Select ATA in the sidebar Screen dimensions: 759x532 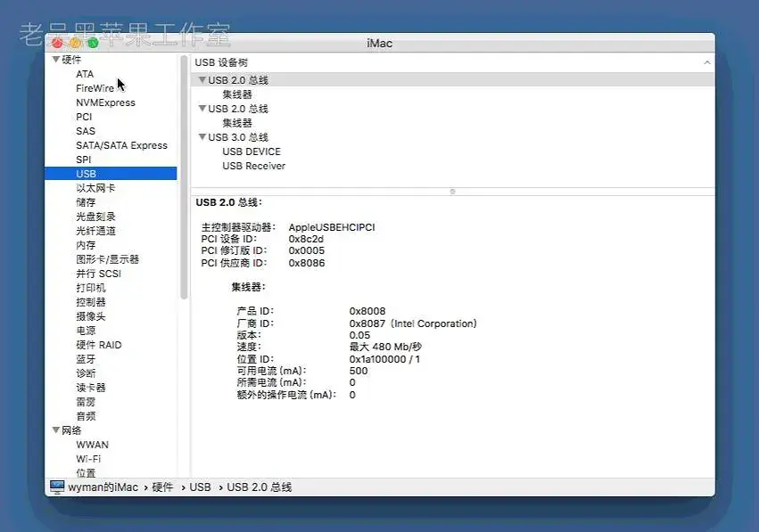tap(85, 74)
